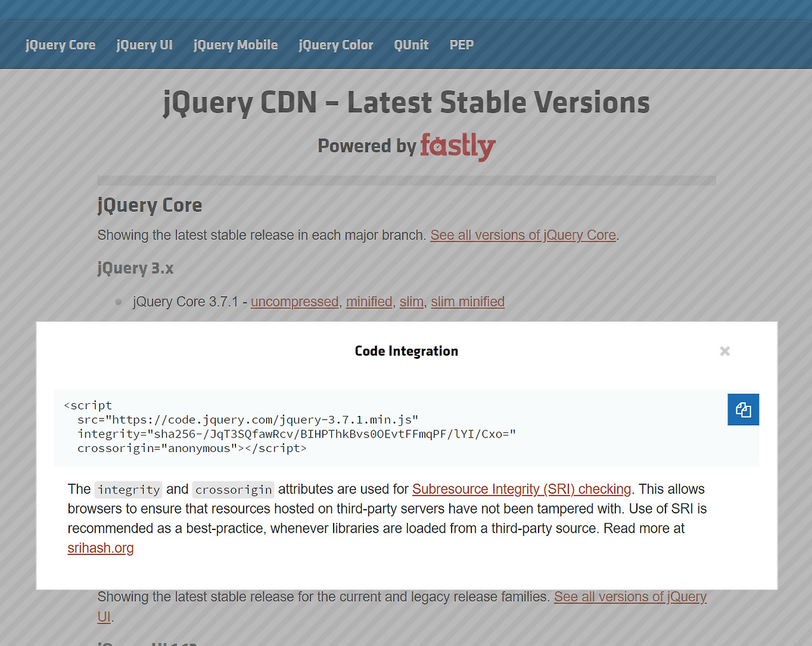Click the script src URL line in code
Viewport: 812px width, 646px height.
coord(248,420)
